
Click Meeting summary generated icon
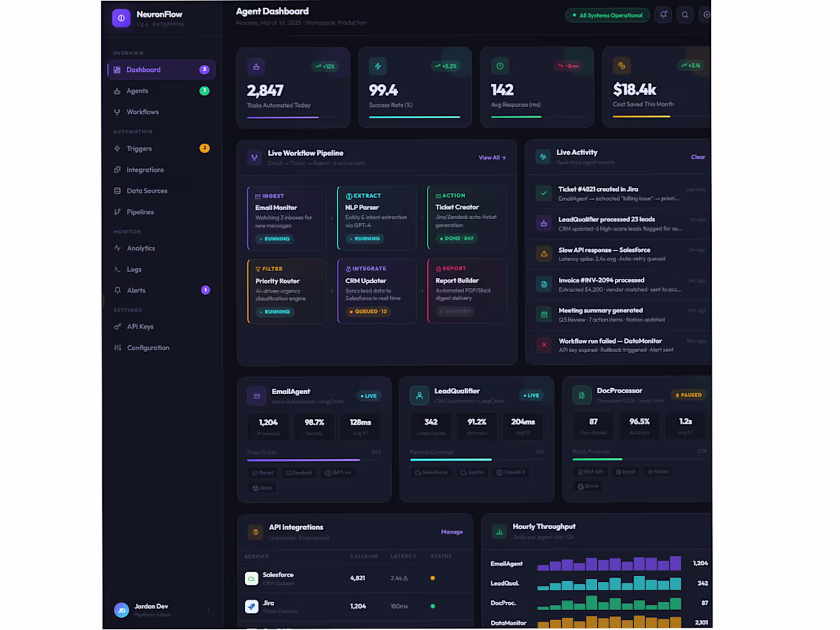click(x=544, y=315)
